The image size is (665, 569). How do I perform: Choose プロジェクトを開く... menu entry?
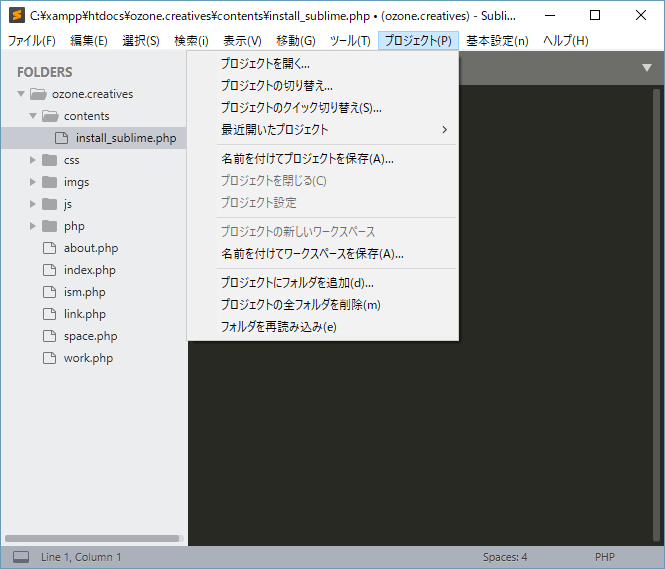point(323,64)
